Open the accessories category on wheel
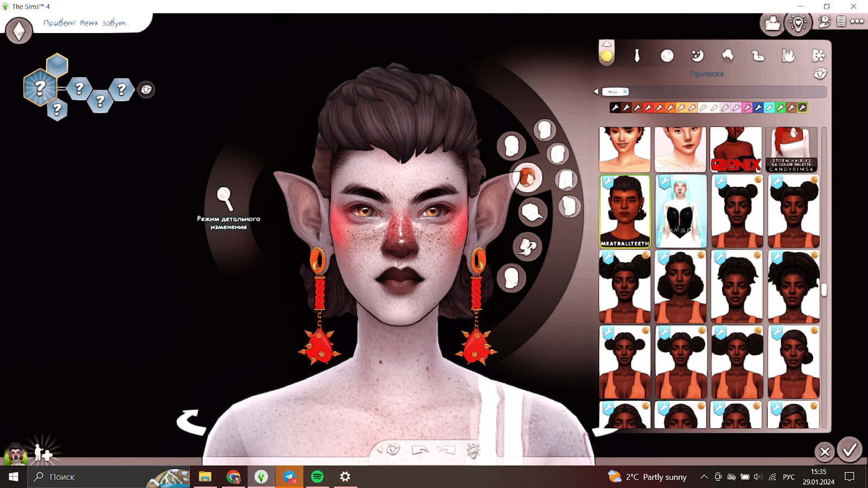 tap(527, 247)
